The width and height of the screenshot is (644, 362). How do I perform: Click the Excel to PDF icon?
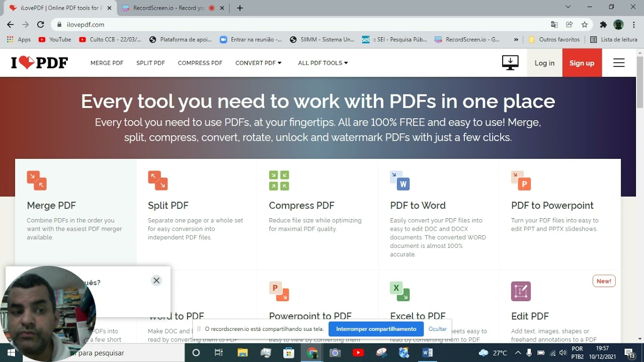click(x=400, y=291)
